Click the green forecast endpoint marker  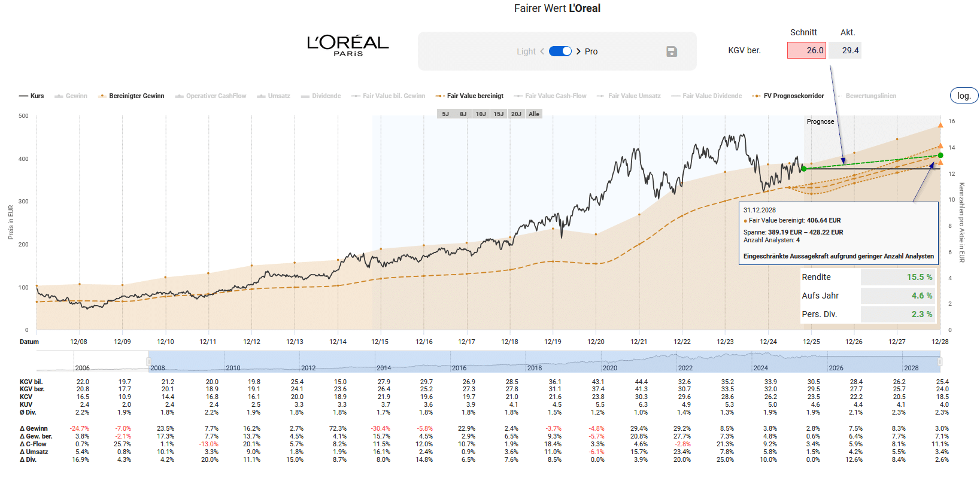940,156
